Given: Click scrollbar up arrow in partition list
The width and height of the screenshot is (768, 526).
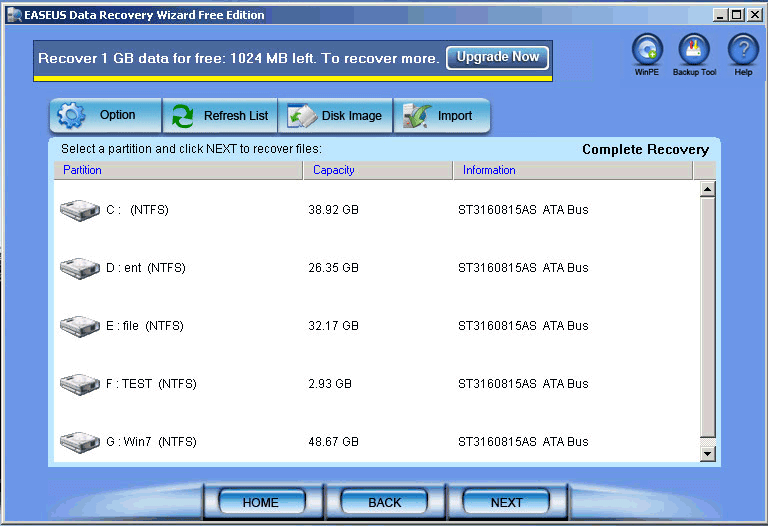Looking at the screenshot, I should [707, 189].
